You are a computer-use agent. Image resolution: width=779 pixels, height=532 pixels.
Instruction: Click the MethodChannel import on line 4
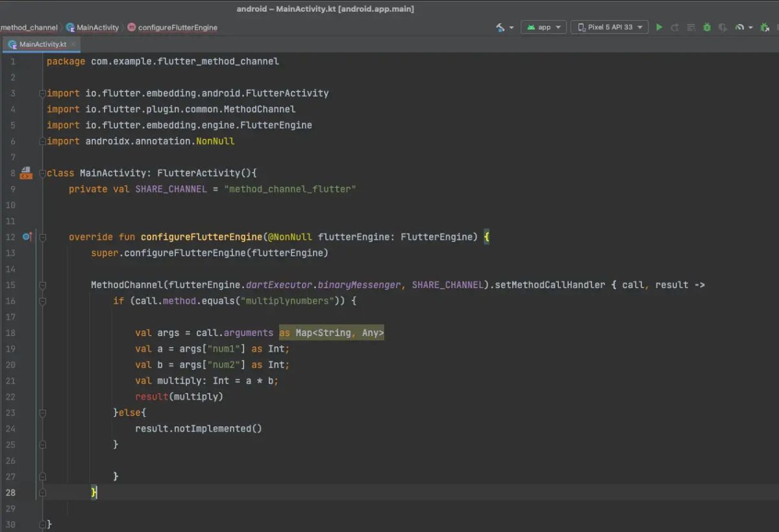click(x=171, y=109)
